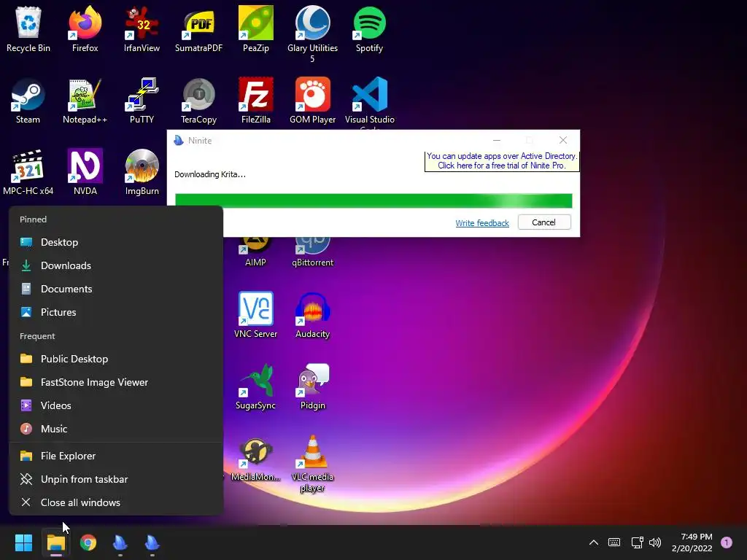Select the Pidgin desktop icon
This screenshot has height=560, width=747.
pyautogui.click(x=312, y=386)
